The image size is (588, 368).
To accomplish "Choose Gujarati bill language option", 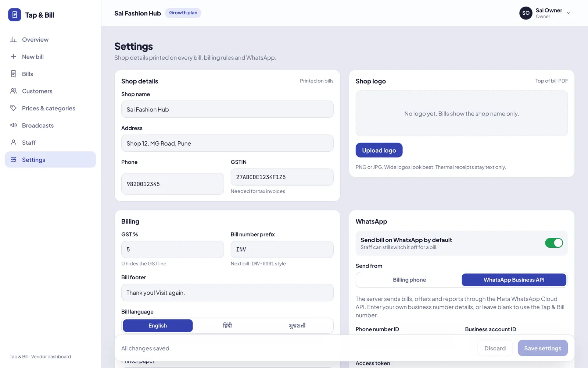I will 297,326.
